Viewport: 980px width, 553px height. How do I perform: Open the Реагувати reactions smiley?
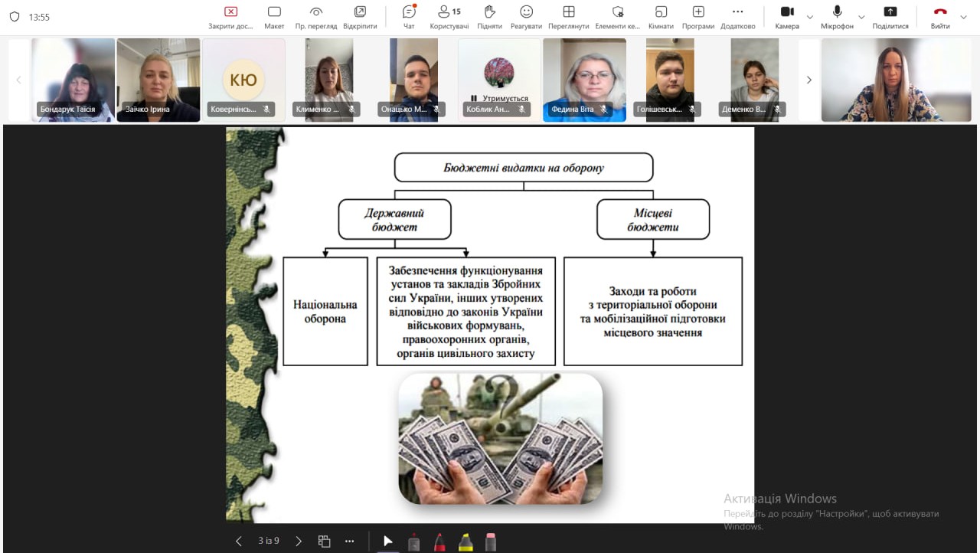point(526,17)
